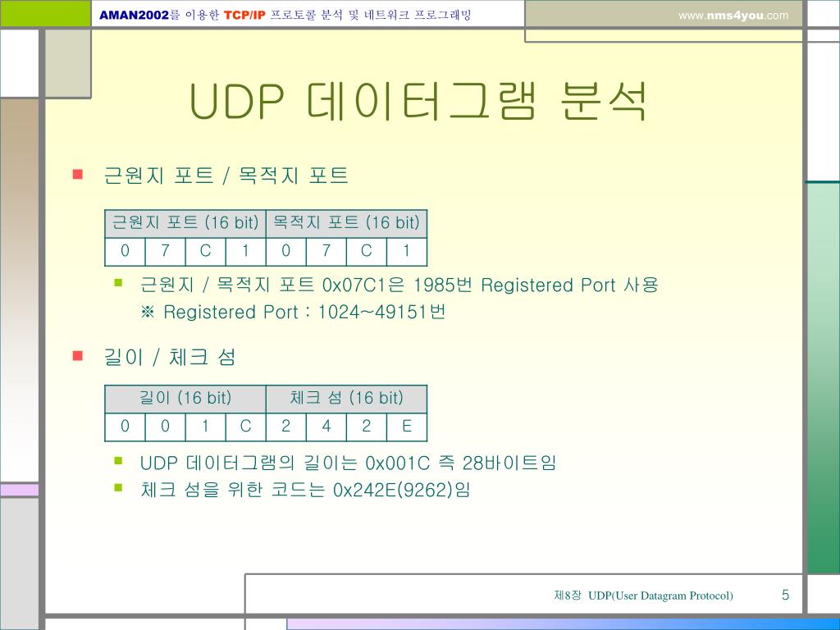Click heading "근원지 포트 / 목적지 포트"
This screenshot has height=630, width=840.
tap(226, 176)
